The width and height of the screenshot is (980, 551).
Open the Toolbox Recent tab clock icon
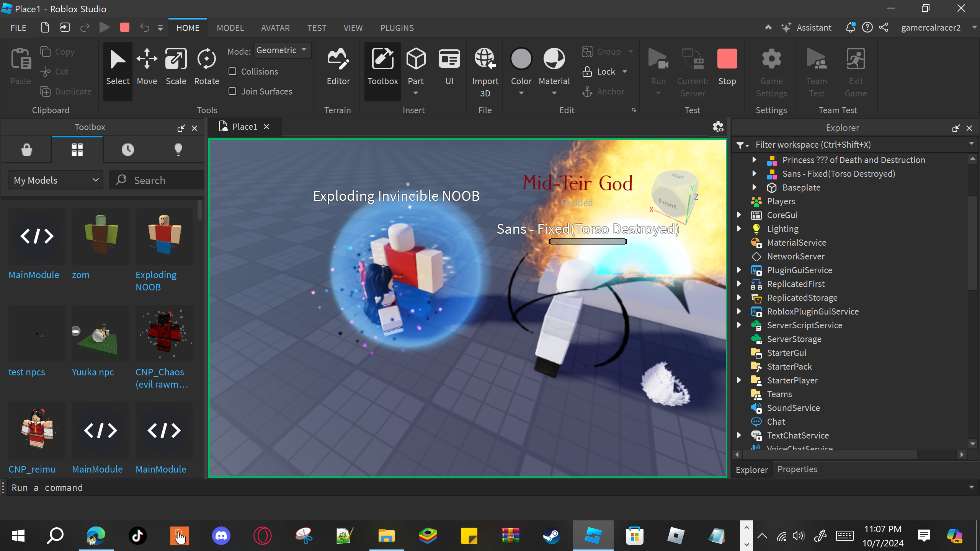(x=128, y=149)
